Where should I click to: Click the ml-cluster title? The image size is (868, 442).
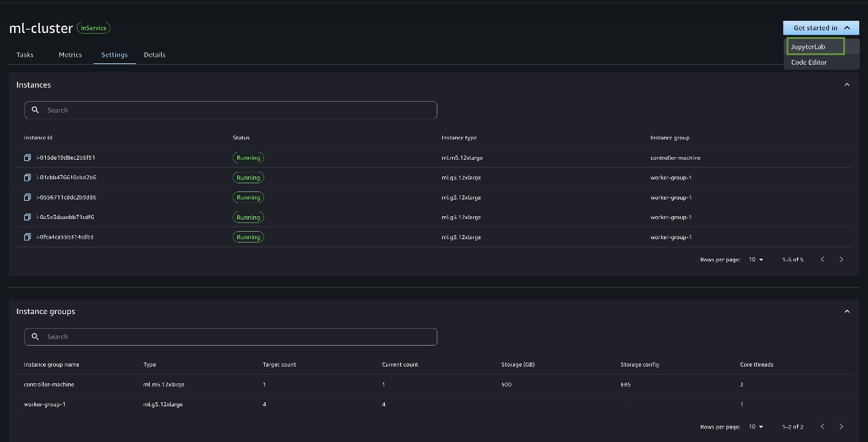[41, 28]
